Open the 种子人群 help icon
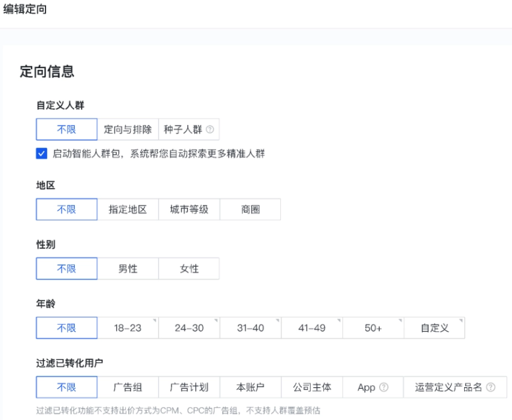 tap(211, 129)
